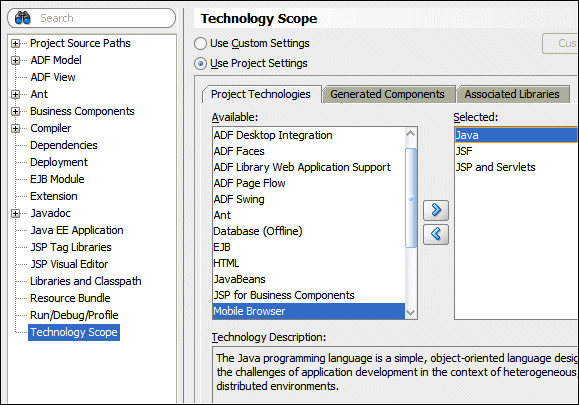Select Use Custom Settings radio button

[201, 44]
